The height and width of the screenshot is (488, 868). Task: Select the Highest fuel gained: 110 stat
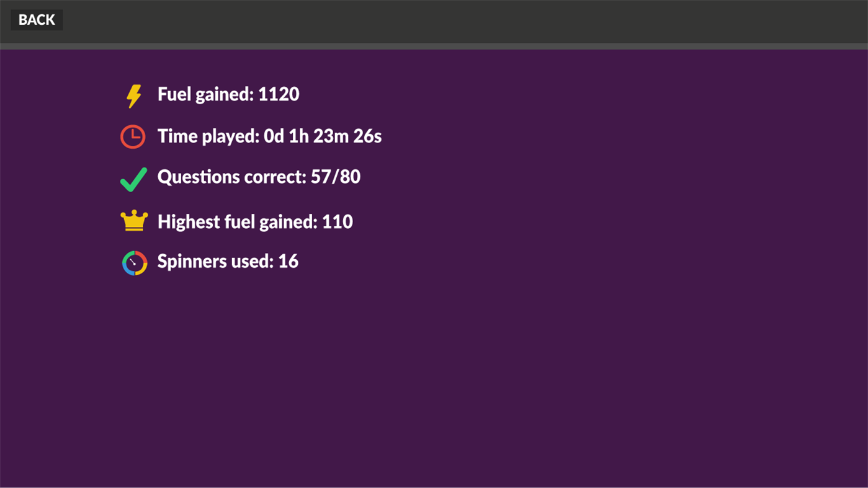[x=255, y=221]
